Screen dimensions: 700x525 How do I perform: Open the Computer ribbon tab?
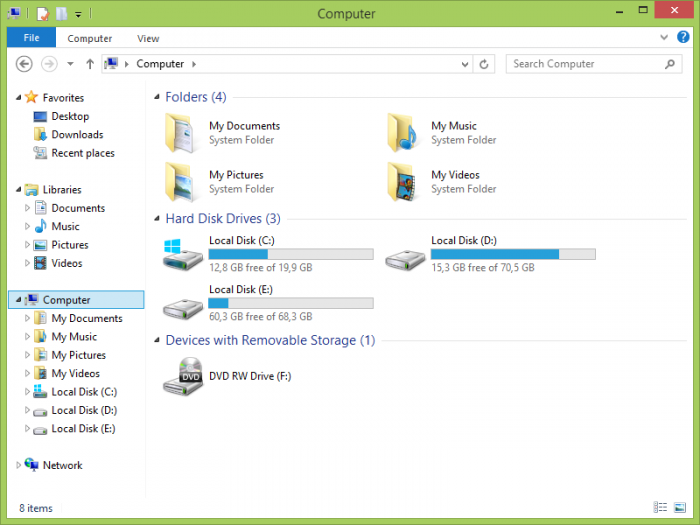(x=89, y=38)
